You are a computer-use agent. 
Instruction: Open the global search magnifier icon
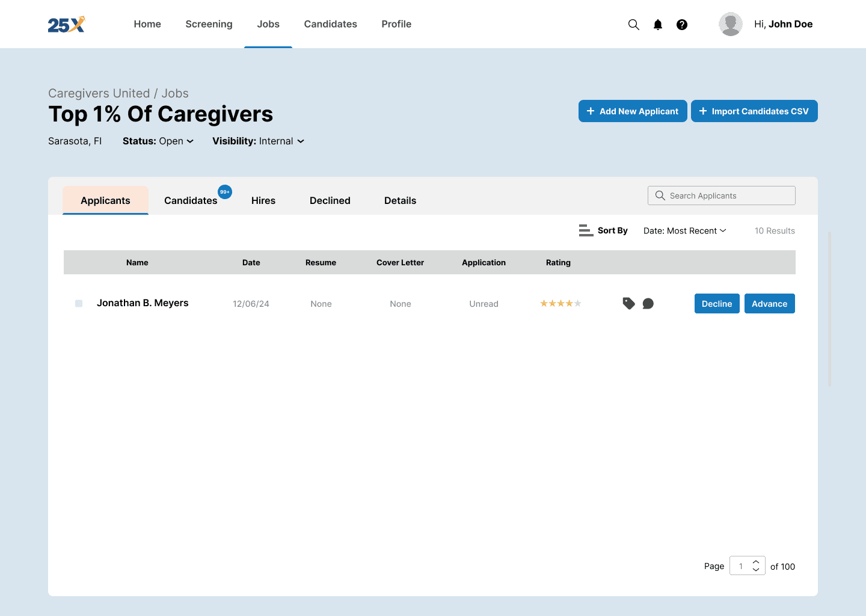tap(633, 25)
